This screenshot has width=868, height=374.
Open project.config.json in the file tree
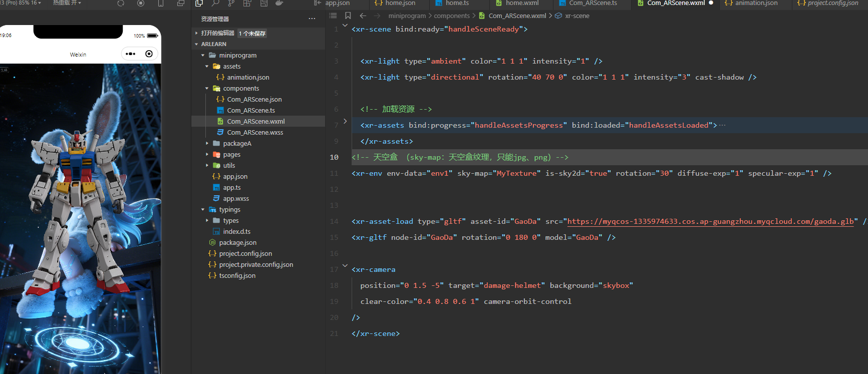coord(258,253)
